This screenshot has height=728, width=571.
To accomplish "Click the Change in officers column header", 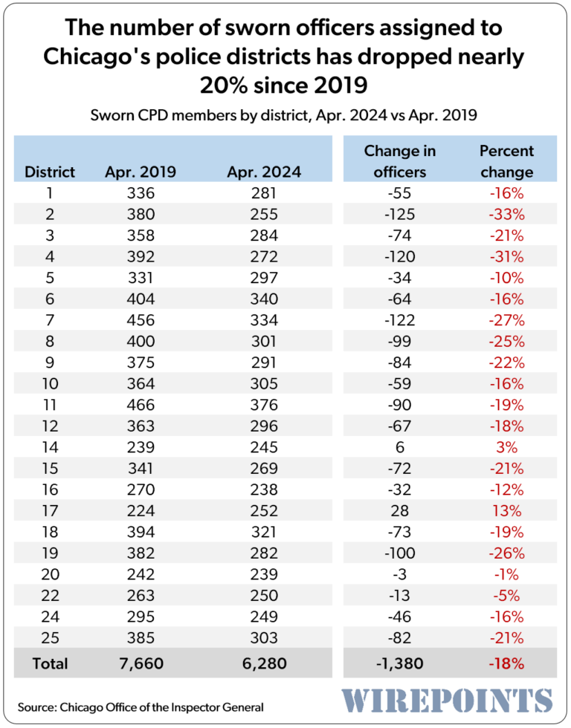I will pos(400,161).
